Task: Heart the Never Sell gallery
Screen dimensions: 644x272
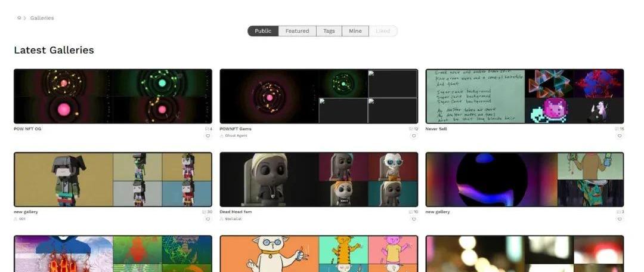Action: 620,136
